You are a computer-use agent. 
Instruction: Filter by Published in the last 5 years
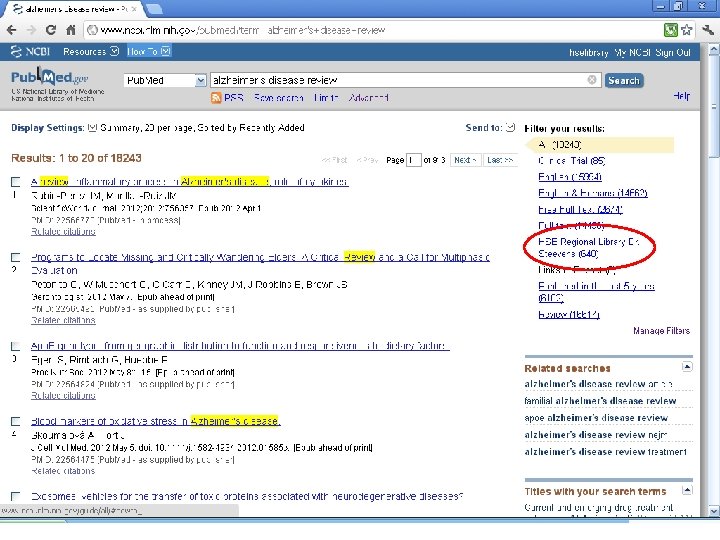596,292
